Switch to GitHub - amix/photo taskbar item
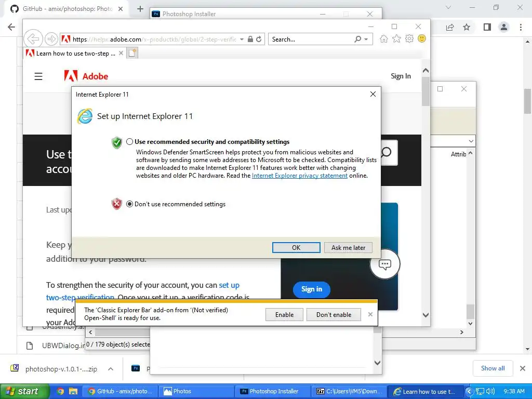Screen dimensions: 532x399 point(120,391)
